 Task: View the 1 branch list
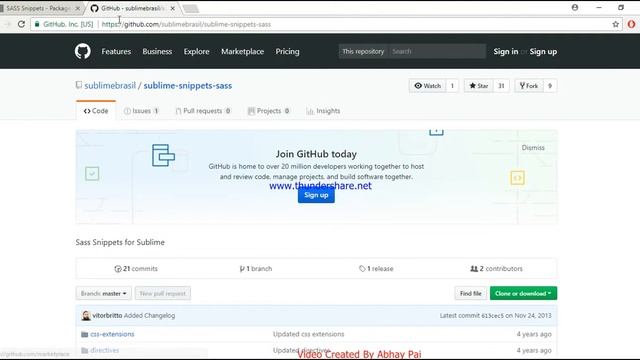click(256, 269)
